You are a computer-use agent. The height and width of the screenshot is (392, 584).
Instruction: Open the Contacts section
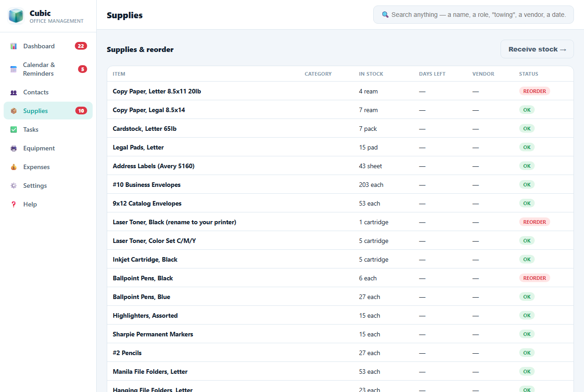[48, 92]
